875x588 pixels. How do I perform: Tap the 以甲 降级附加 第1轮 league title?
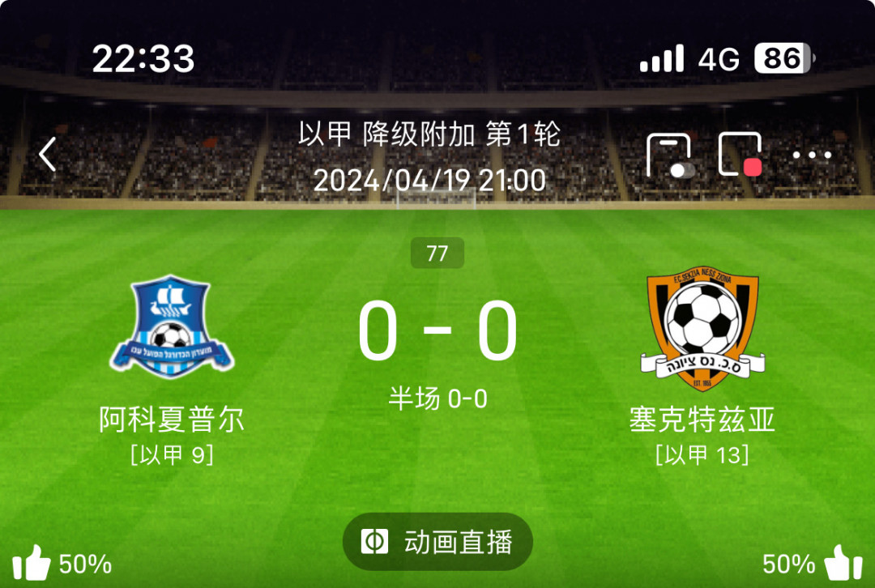pos(429,134)
